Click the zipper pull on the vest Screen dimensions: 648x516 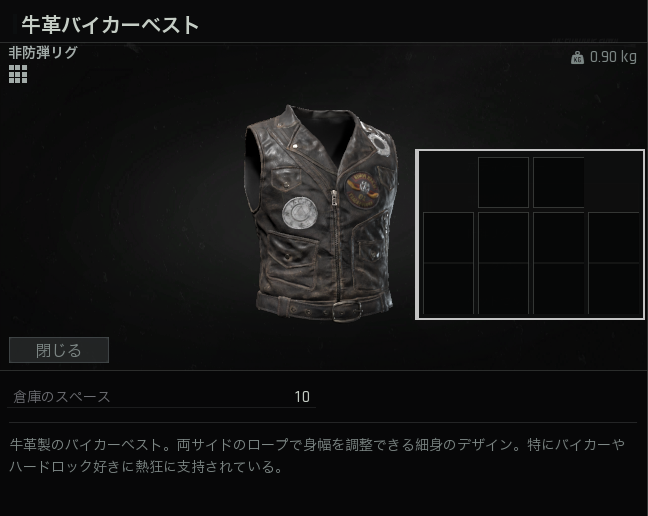(333, 199)
